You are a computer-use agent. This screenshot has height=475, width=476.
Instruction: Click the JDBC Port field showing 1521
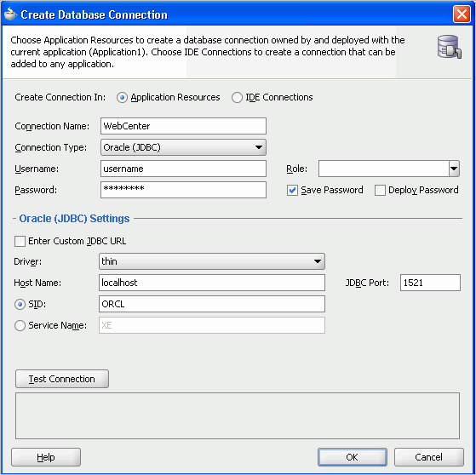tap(430, 283)
